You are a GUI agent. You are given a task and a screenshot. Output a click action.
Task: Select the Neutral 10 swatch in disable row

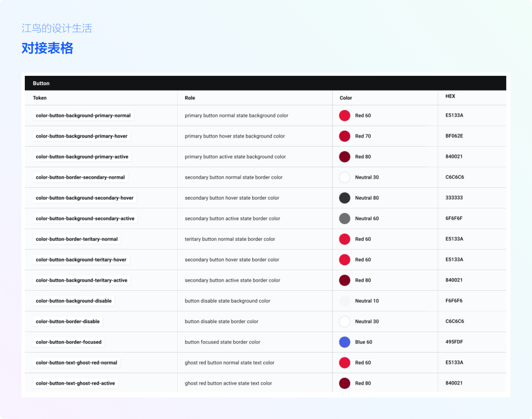coord(344,301)
